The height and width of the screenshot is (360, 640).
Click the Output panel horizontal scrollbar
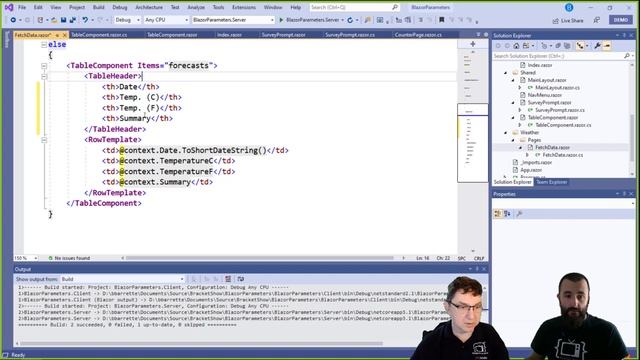tap(201, 344)
